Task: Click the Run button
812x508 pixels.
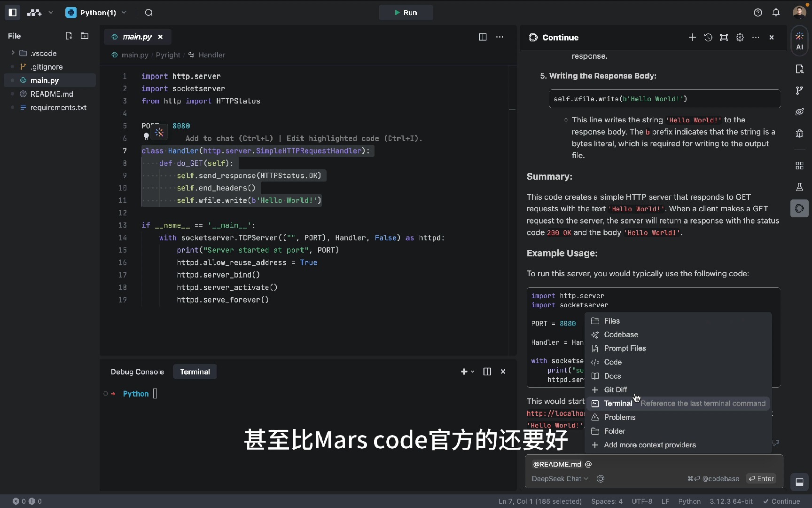Action: [406, 13]
